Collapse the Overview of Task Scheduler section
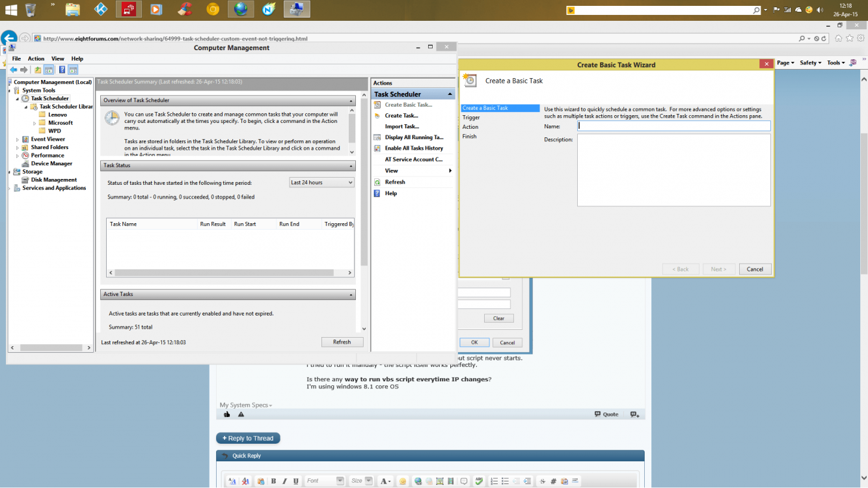This screenshot has height=488, width=868. [x=352, y=100]
